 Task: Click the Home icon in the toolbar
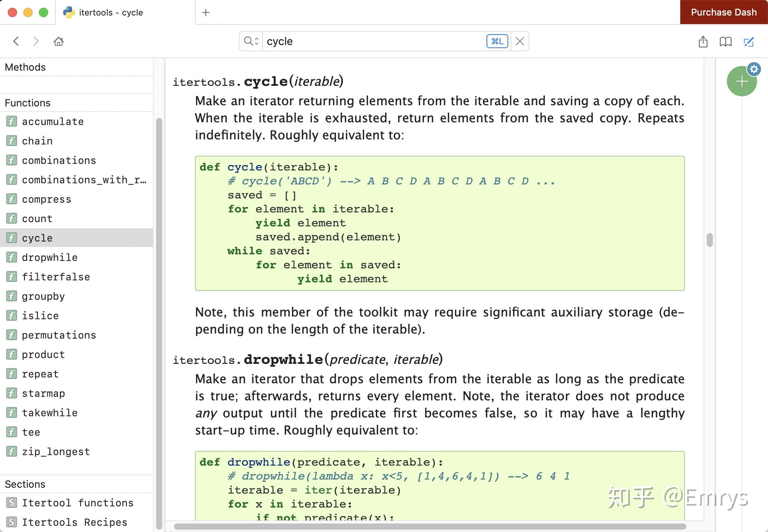click(59, 41)
